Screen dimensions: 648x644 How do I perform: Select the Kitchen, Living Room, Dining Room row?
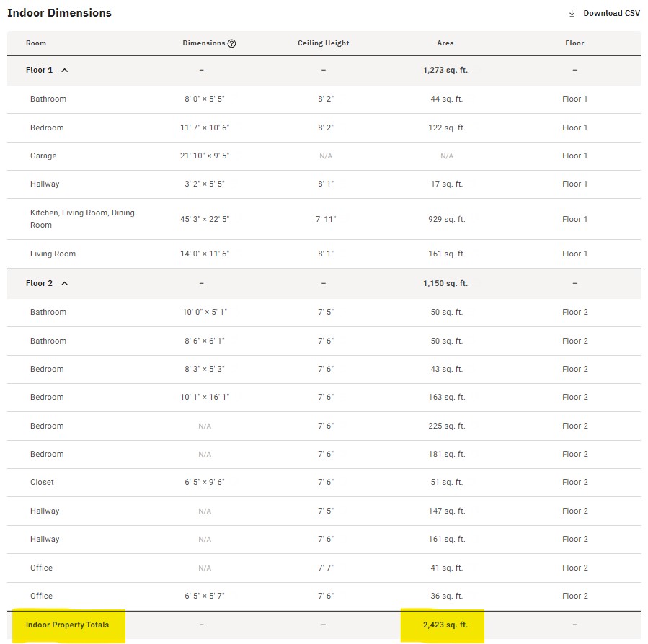pyautogui.click(x=82, y=219)
